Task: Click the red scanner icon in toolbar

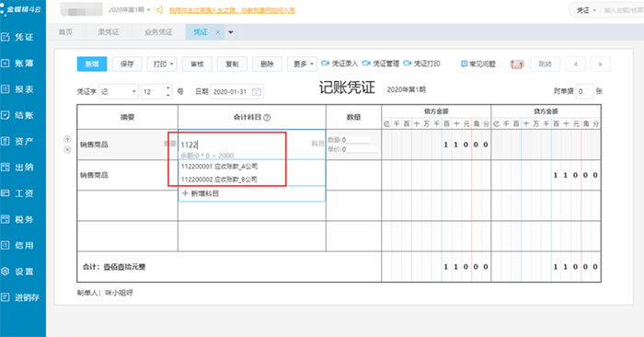Action: coord(517,64)
